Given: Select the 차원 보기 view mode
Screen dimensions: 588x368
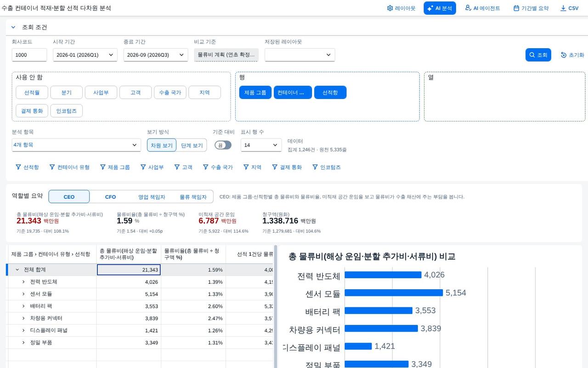Looking at the screenshot, I should click(162, 145).
